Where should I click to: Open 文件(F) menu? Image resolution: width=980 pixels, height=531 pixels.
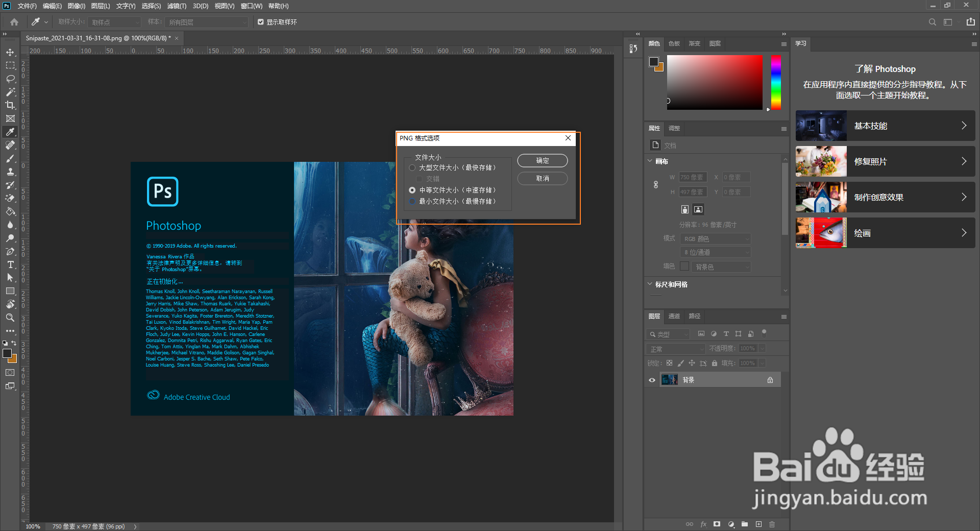point(27,6)
